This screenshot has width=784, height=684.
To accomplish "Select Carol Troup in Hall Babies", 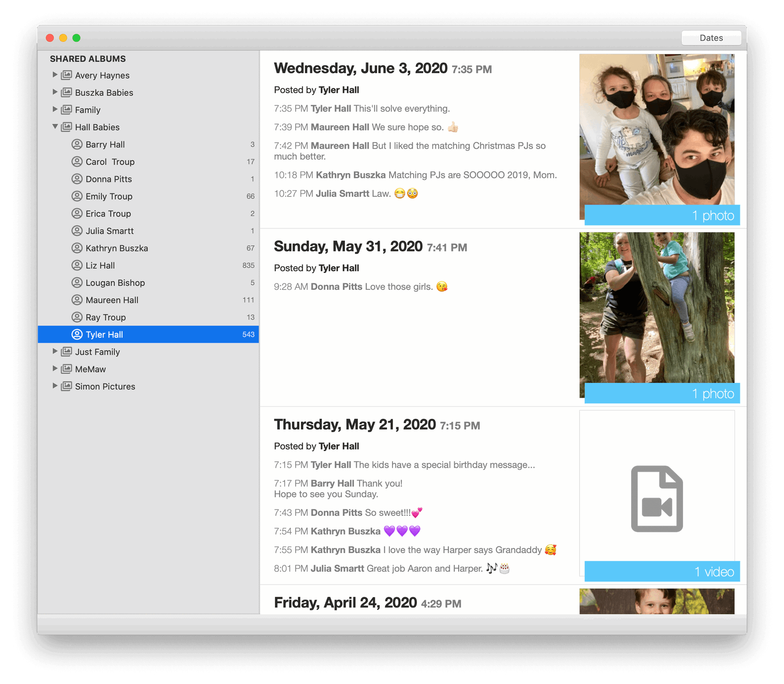I will click(x=110, y=162).
